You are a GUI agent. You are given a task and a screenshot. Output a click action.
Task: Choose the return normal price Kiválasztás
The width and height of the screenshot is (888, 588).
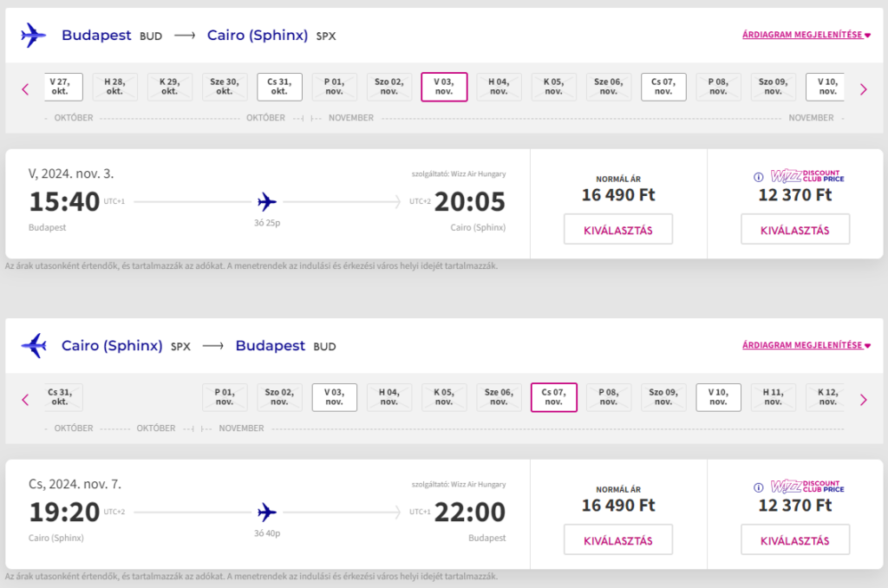(617, 540)
